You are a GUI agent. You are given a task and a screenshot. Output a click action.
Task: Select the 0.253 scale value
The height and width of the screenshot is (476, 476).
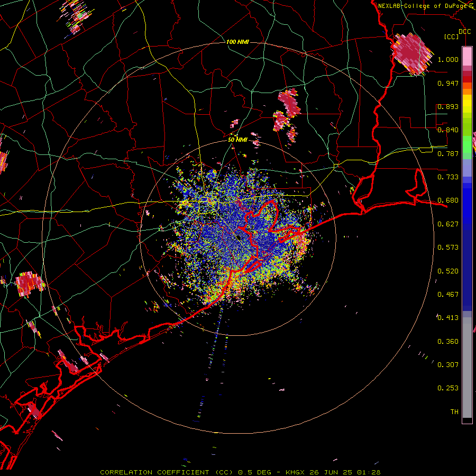pos(448,388)
